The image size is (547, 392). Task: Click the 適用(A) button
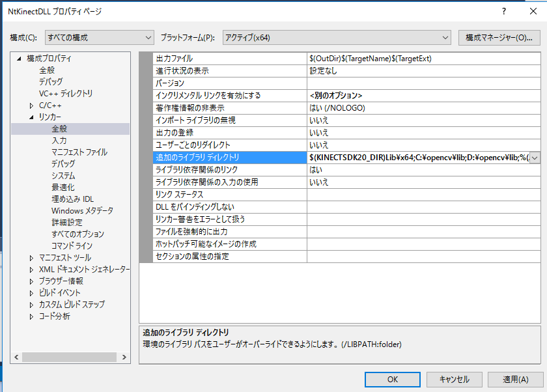515,379
